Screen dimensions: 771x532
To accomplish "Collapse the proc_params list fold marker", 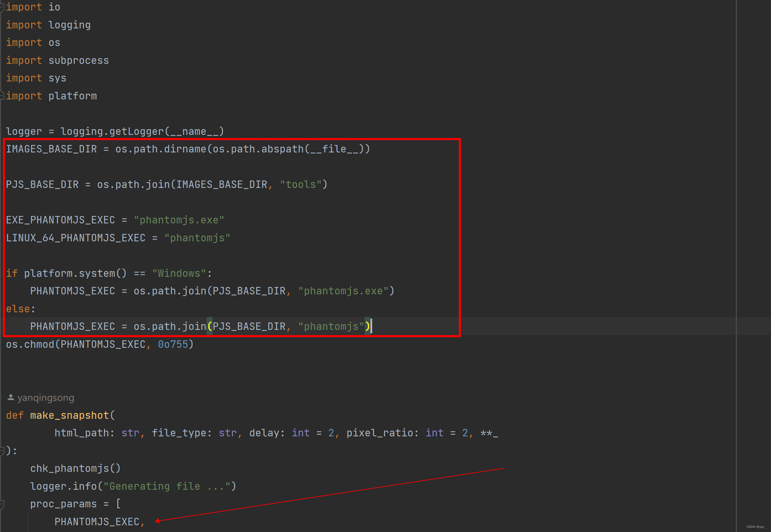I will pyautogui.click(x=2, y=504).
